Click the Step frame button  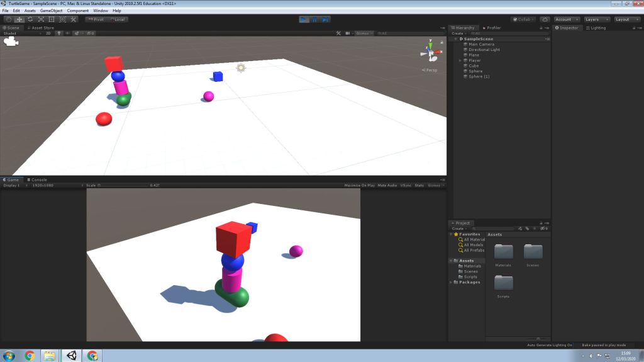(x=325, y=20)
